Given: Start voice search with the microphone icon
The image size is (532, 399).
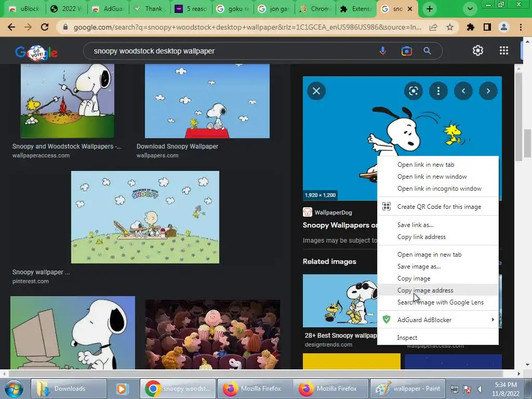Looking at the screenshot, I should pyautogui.click(x=383, y=51).
